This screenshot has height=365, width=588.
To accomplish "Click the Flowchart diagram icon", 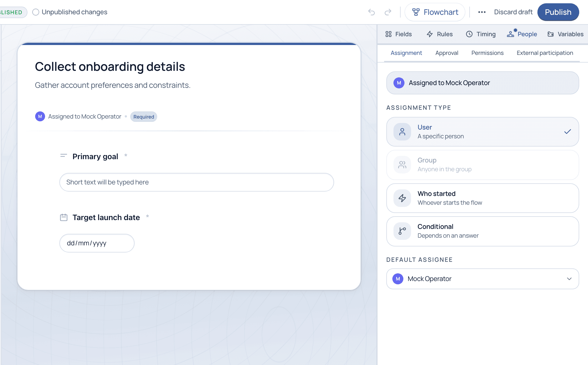I will 416,12.
